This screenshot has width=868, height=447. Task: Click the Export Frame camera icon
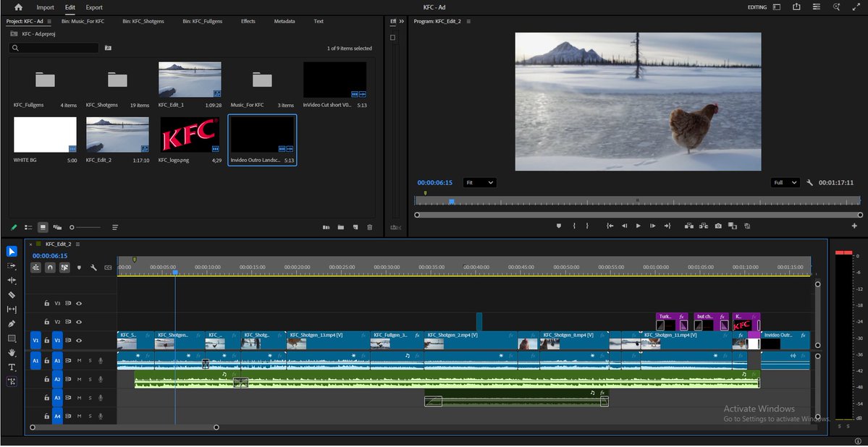(x=718, y=226)
